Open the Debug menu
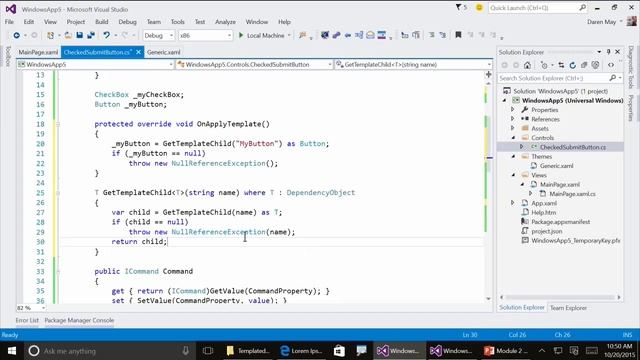This screenshot has width=640, height=360. pyautogui.click(x=127, y=22)
